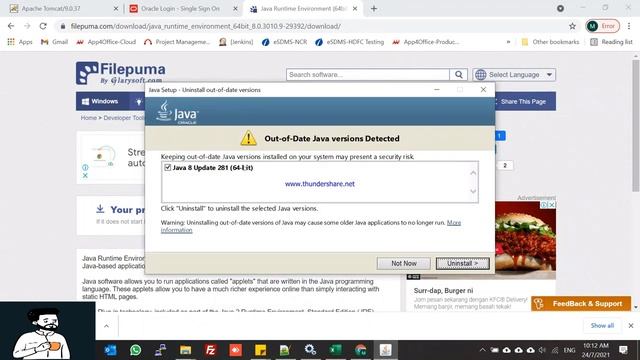Close the ad with the X icon
Viewport: 640px width, 360px height.
point(85,176)
